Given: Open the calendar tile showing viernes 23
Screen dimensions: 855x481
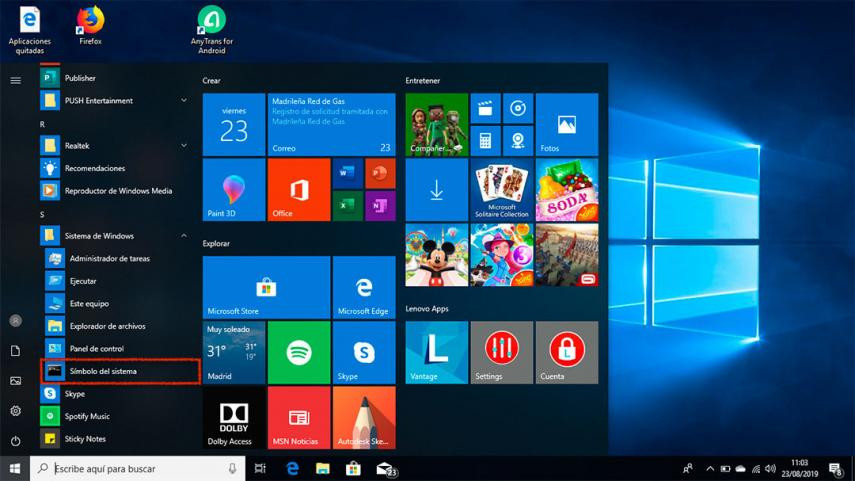Looking at the screenshot, I should [x=234, y=124].
